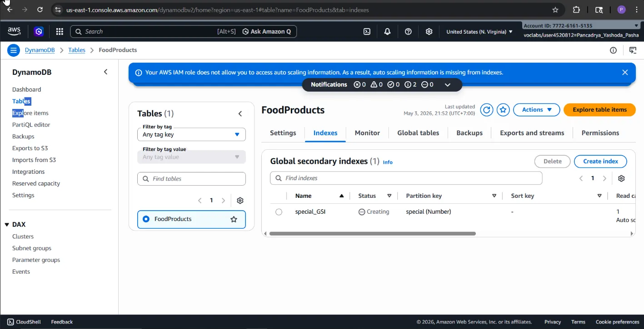644x329 pixels.
Task: Open the AWS home logo
Action: 14,31
